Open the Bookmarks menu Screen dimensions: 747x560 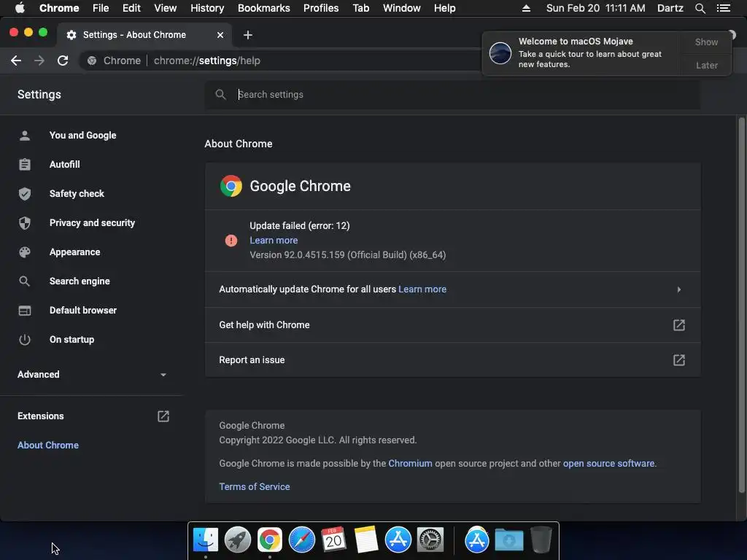[264, 8]
